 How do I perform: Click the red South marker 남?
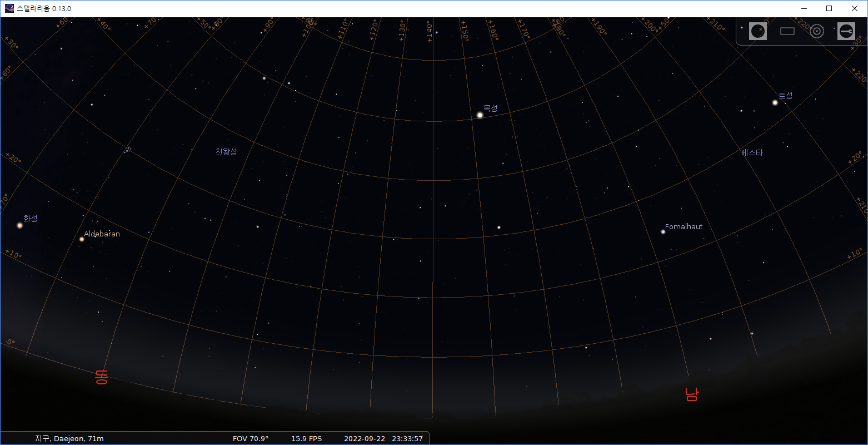click(691, 394)
